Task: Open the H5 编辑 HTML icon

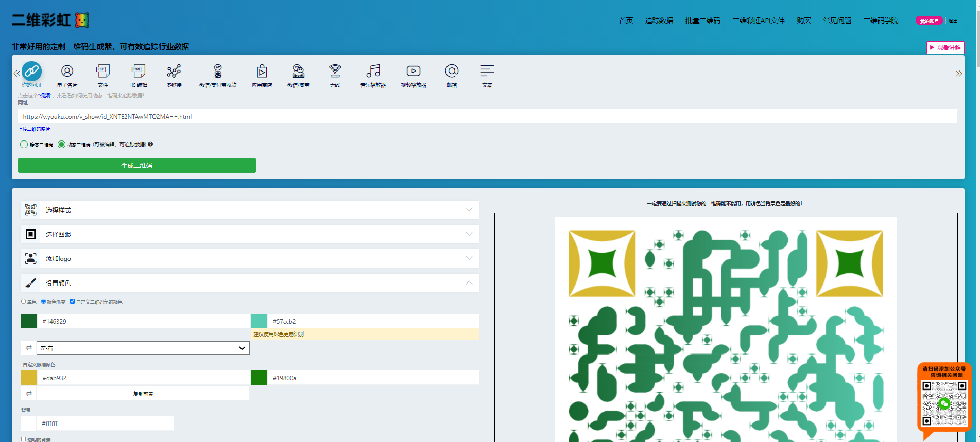Action: pos(138,71)
